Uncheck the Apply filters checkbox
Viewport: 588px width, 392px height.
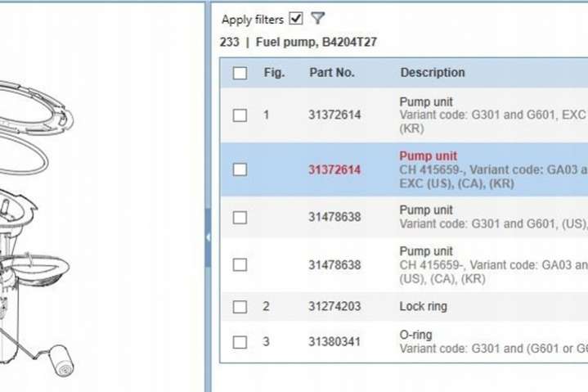[296, 19]
